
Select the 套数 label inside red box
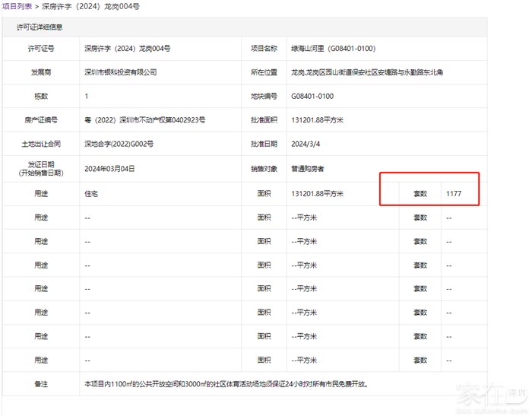pos(420,194)
